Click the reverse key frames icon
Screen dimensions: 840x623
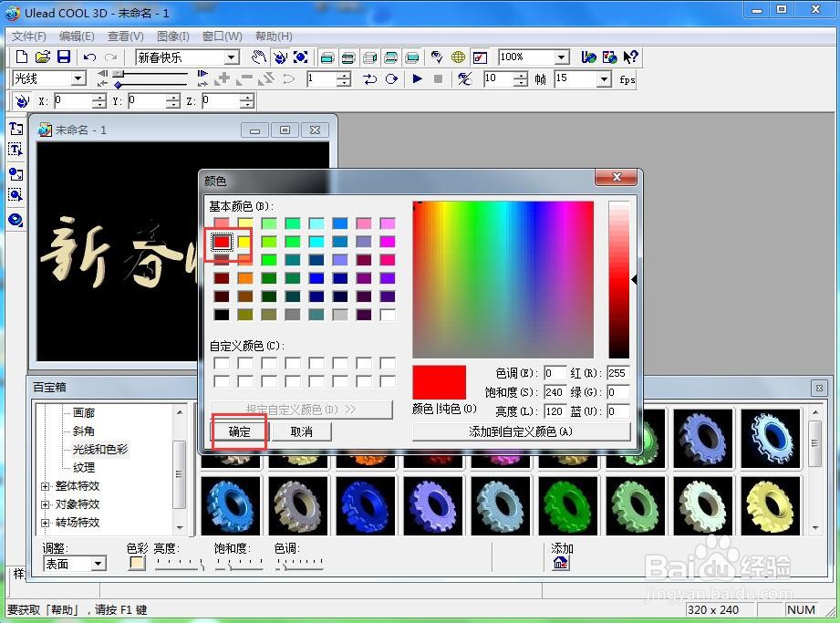(x=266, y=78)
